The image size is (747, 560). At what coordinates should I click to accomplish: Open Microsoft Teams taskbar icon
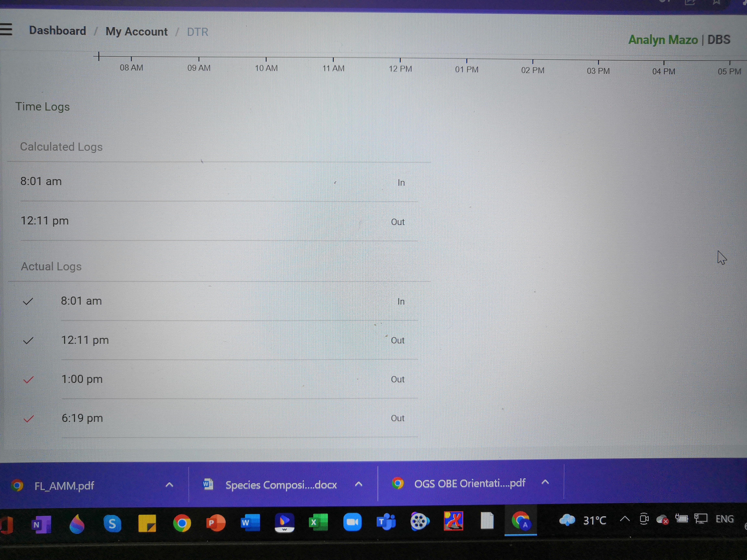(386, 522)
